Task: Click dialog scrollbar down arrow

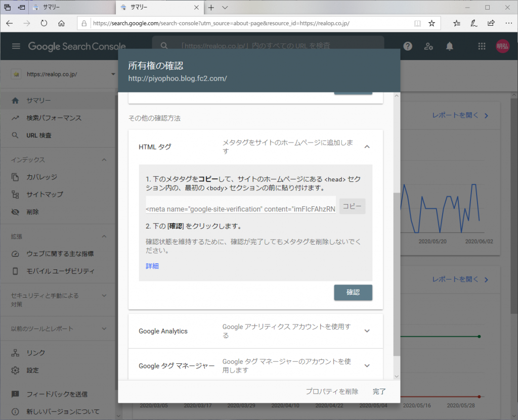Action: 397,377
